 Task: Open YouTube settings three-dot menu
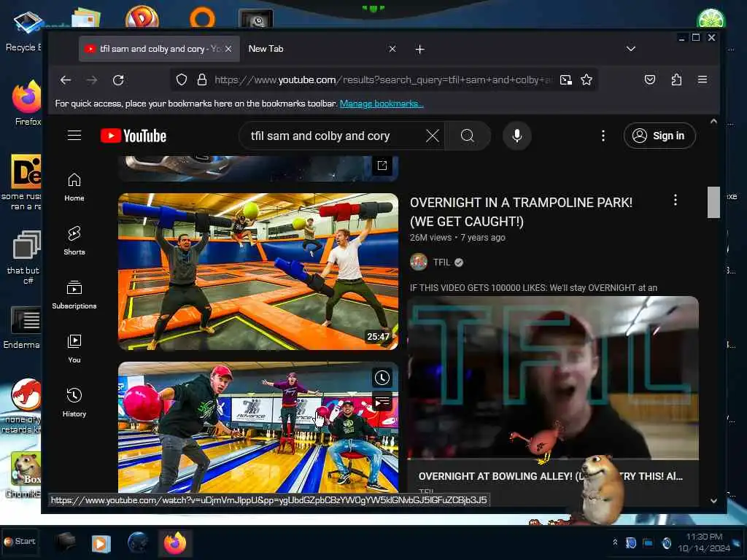click(x=603, y=136)
